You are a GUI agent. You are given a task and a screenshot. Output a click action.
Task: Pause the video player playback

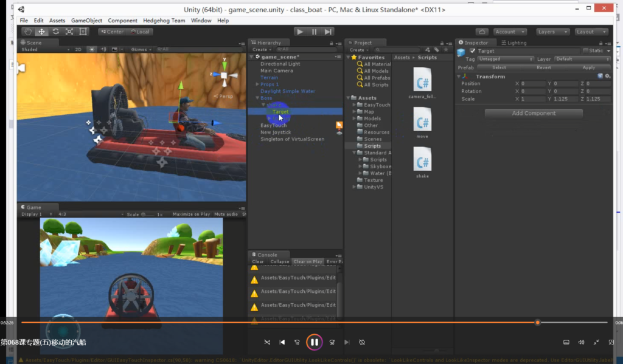pos(315,342)
